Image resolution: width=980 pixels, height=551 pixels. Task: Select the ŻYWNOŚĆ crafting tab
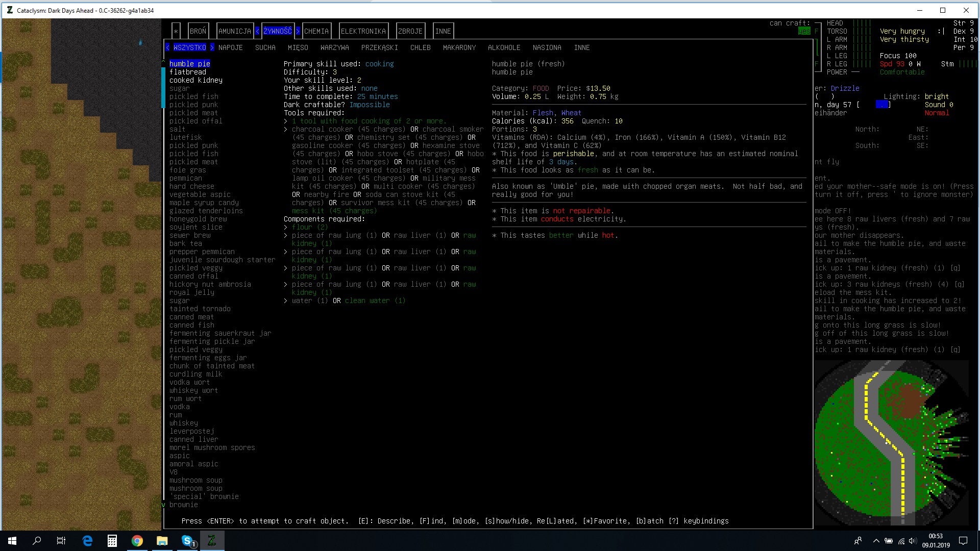[x=278, y=31]
